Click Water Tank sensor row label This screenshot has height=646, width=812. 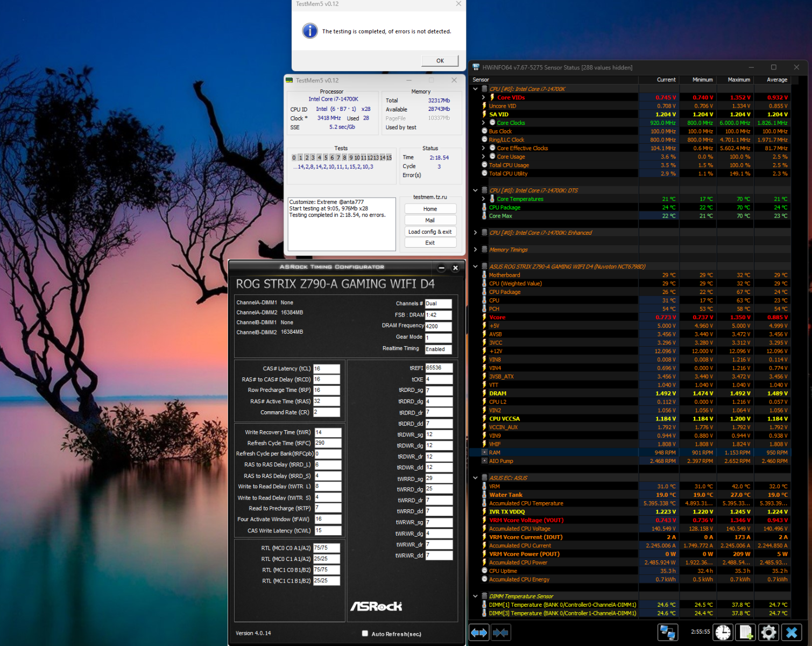click(x=506, y=495)
